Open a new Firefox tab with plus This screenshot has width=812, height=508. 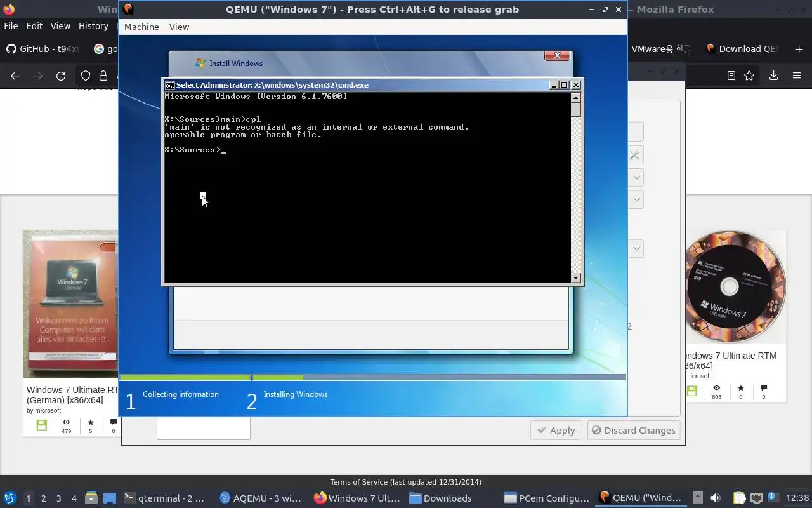[799, 49]
